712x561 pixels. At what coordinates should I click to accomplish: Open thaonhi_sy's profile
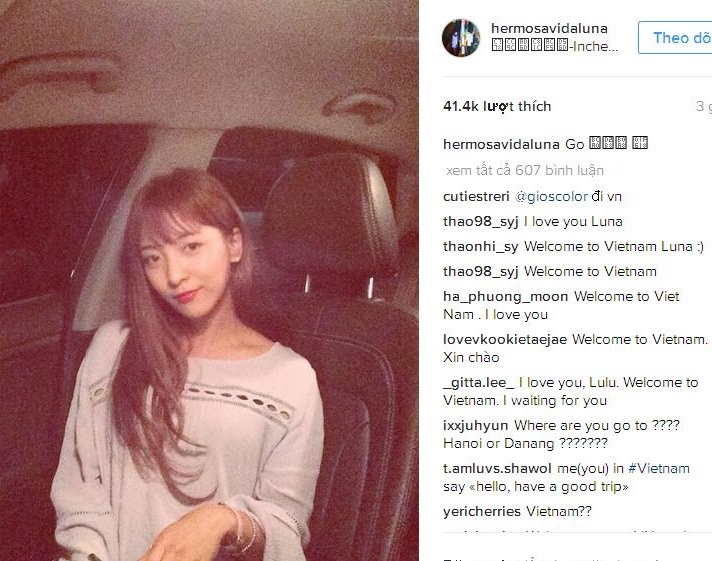tap(480, 247)
